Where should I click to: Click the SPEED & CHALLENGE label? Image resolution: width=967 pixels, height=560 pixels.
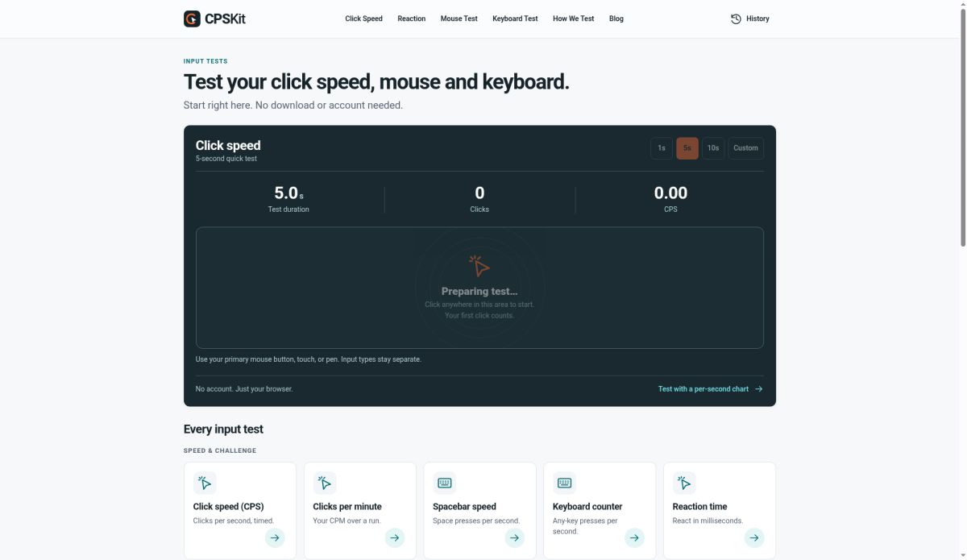220,451
